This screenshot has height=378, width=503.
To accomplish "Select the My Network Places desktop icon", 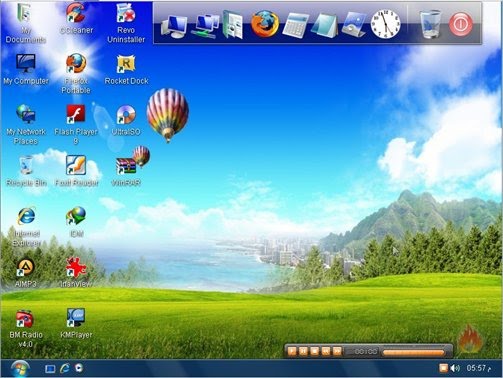I will tap(26, 124).
